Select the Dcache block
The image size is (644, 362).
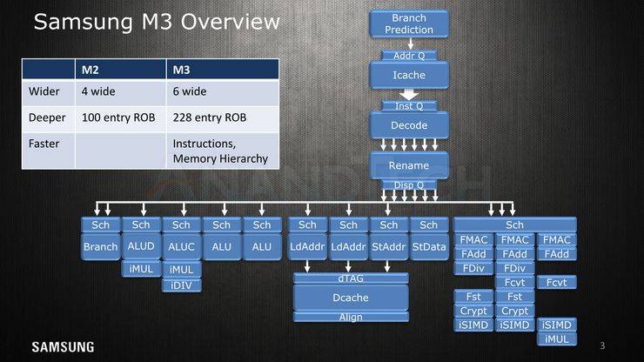coord(351,298)
